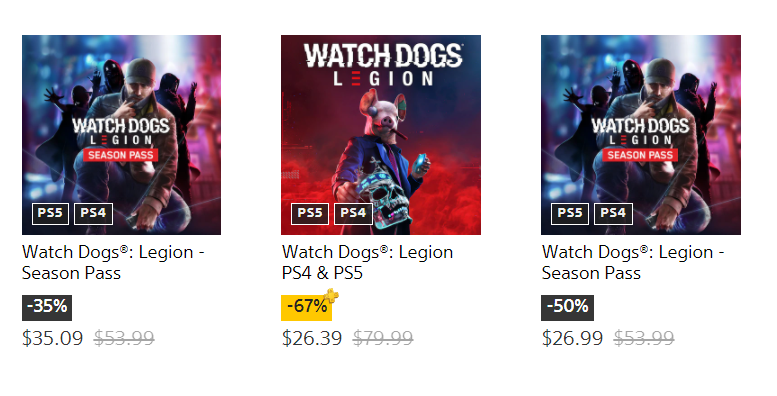Viewport: 777px width, 396px height.
Task: Click the $35.09 sale price
Action: point(53,339)
